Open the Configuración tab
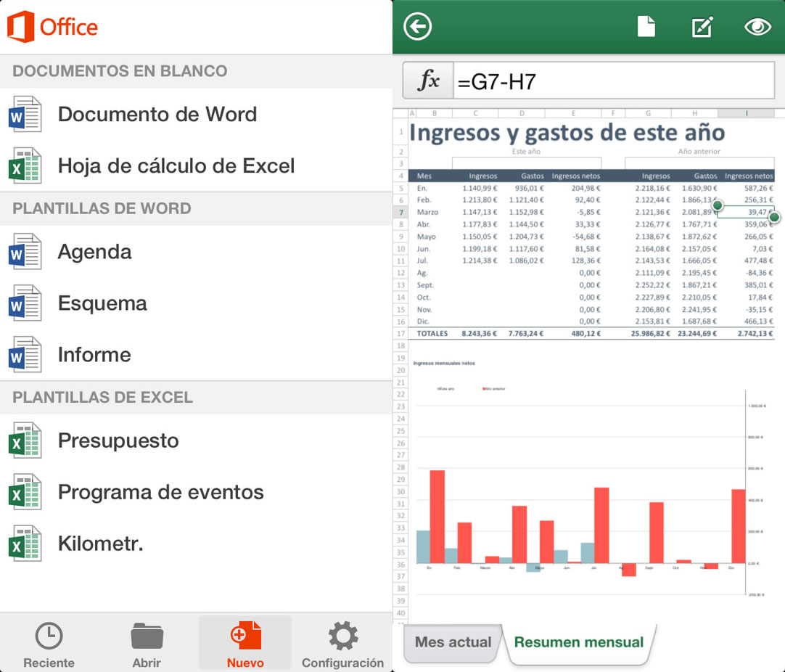Image resolution: width=785 pixels, height=672 pixels. (x=343, y=645)
